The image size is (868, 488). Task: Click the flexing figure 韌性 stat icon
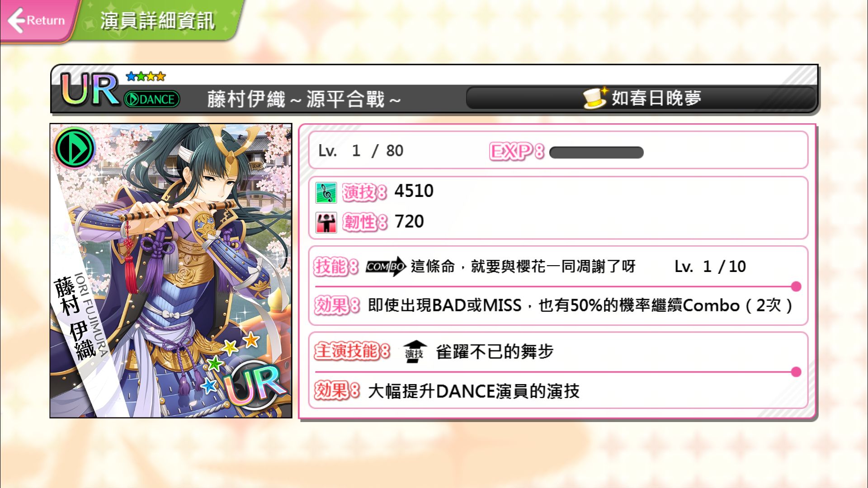[326, 222]
